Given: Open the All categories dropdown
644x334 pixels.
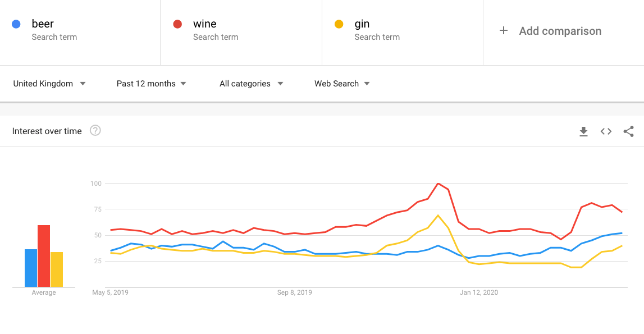Looking at the screenshot, I should pyautogui.click(x=251, y=84).
